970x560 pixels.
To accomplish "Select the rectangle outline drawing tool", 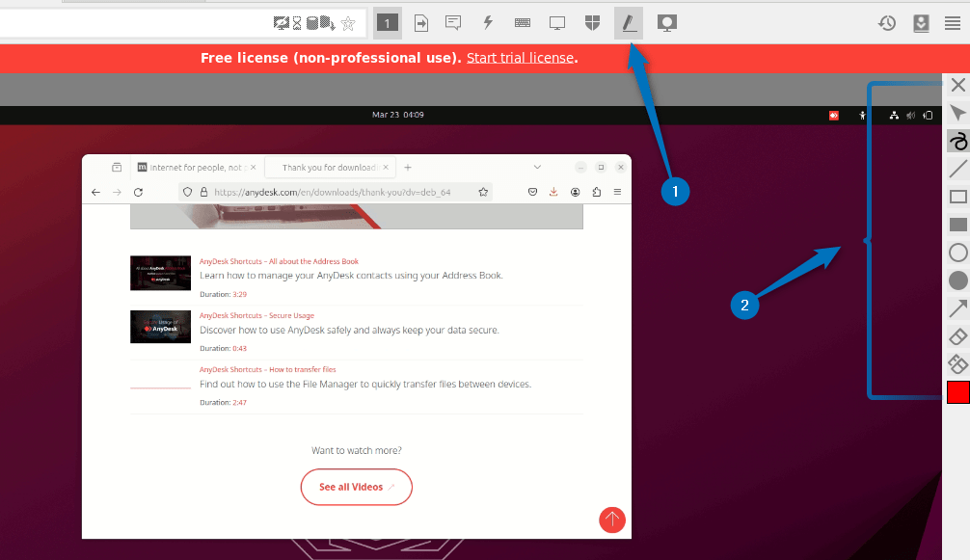I will point(957,196).
